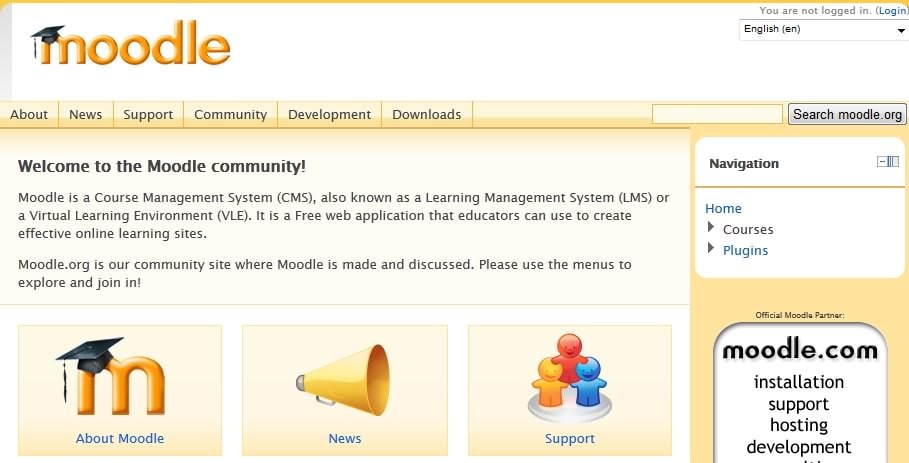Viewport: 909px width, 463px height.
Task: Focus the site search text field
Action: coord(717,114)
